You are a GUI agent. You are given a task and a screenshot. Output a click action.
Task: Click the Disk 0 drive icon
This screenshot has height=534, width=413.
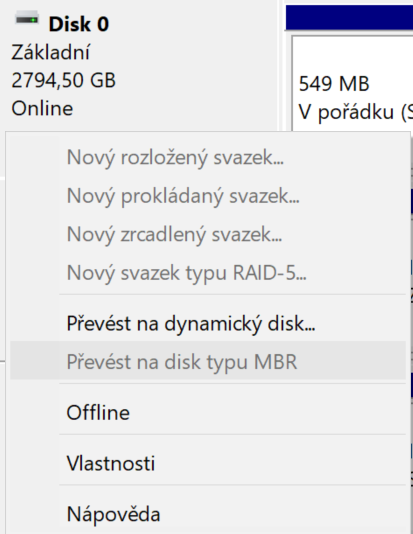(27, 18)
